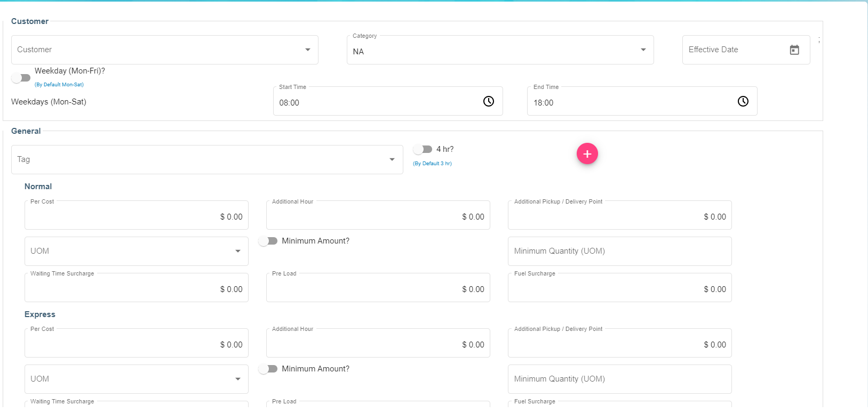Focus the Normal Fuel Surcharge field

pyautogui.click(x=619, y=288)
